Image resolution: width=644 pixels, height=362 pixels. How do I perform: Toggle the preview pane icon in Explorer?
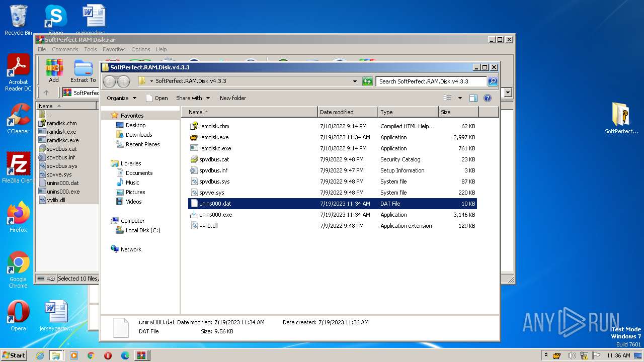[x=473, y=98]
